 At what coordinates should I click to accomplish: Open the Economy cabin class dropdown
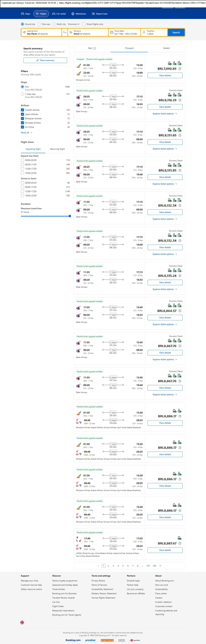click(73, 24)
